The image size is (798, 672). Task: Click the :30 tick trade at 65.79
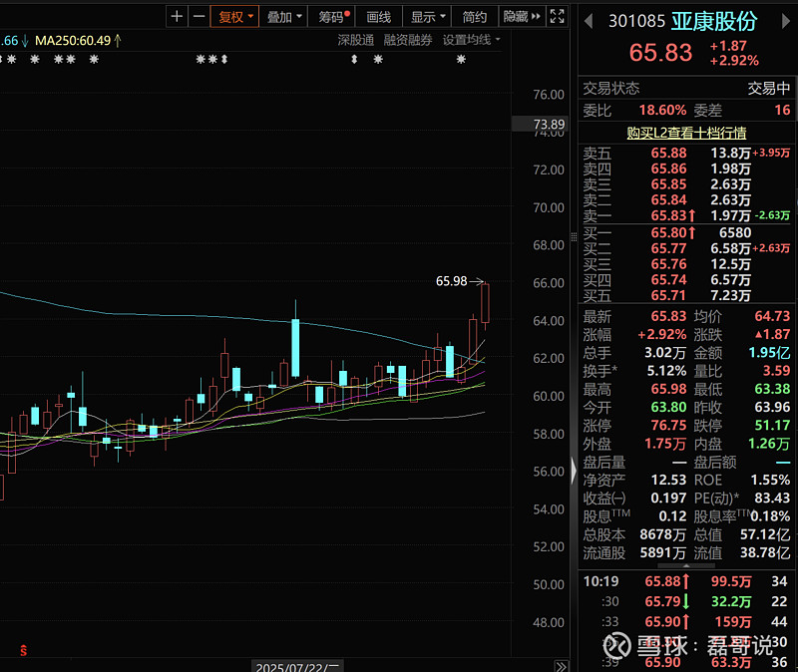click(686, 602)
